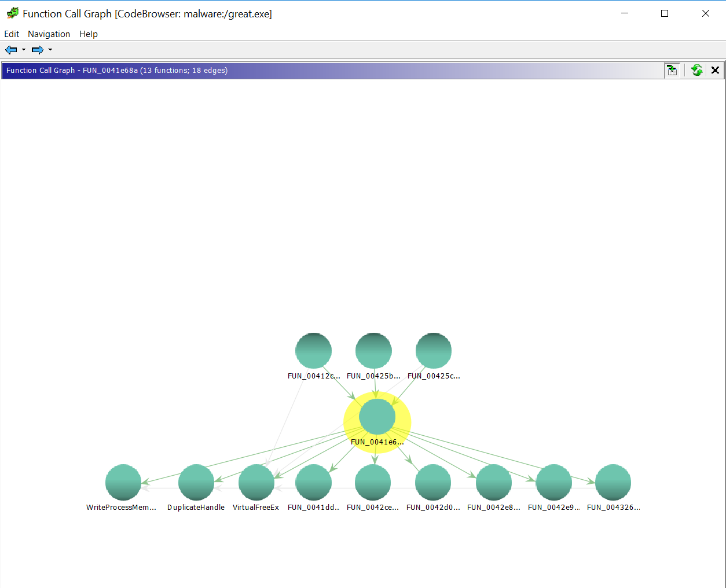Open the forward arrow history dropdown

click(x=50, y=50)
